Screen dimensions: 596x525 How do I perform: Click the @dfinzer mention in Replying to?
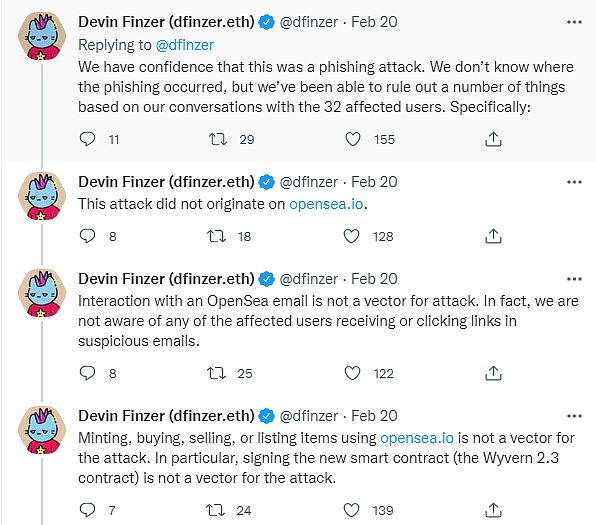tap(185, 45)
